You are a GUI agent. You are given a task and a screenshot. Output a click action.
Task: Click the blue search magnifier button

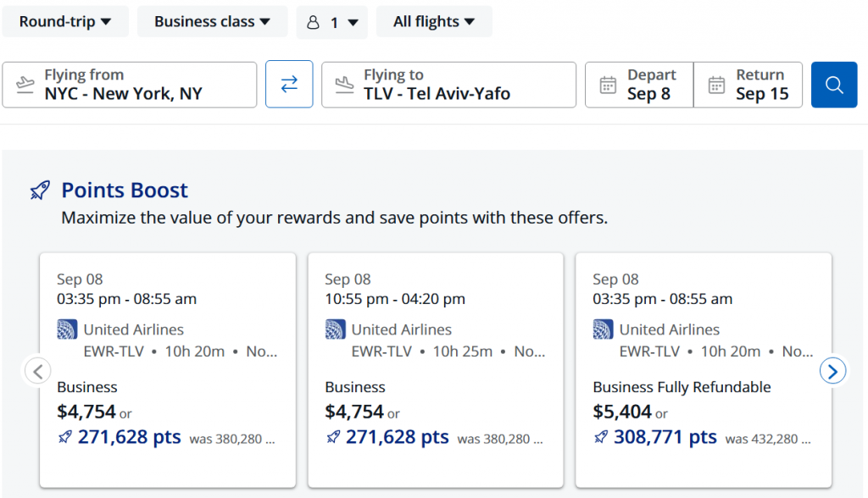[x=834, y=85]
